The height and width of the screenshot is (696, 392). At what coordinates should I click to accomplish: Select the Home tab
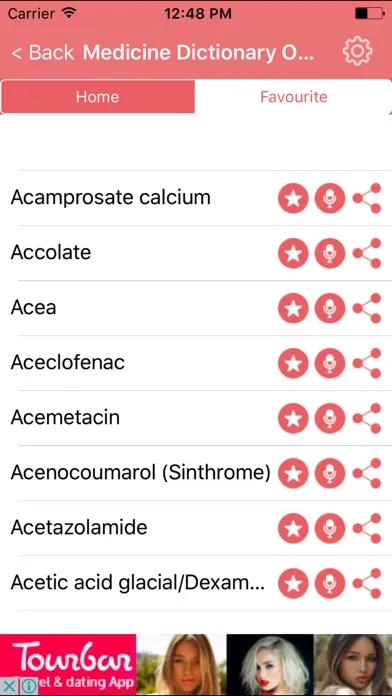coord(98,97)
